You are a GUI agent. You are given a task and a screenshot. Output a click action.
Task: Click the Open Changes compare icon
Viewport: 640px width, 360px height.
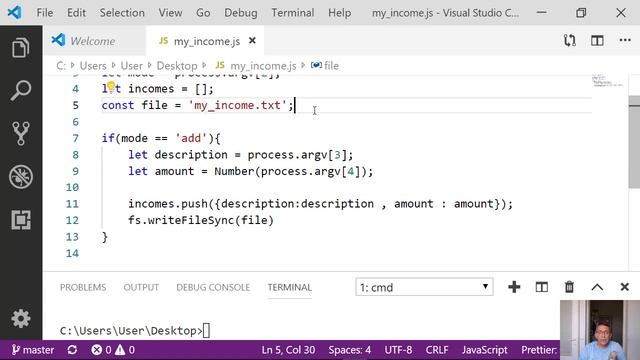click(569, 40)
